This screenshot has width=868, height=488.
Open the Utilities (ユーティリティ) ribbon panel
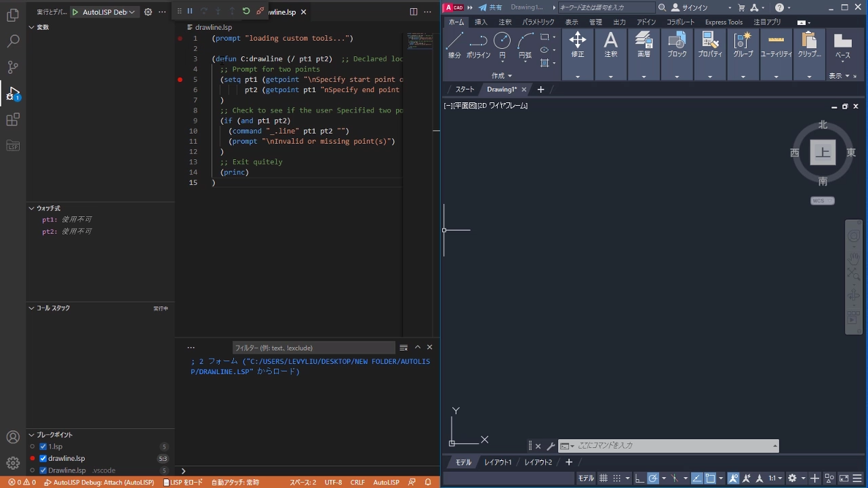776,54
